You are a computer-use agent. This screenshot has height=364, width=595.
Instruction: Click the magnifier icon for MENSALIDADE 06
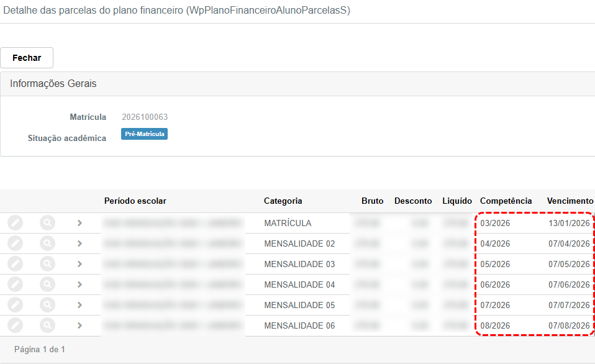pyautogui.click(x=47, y=325)
